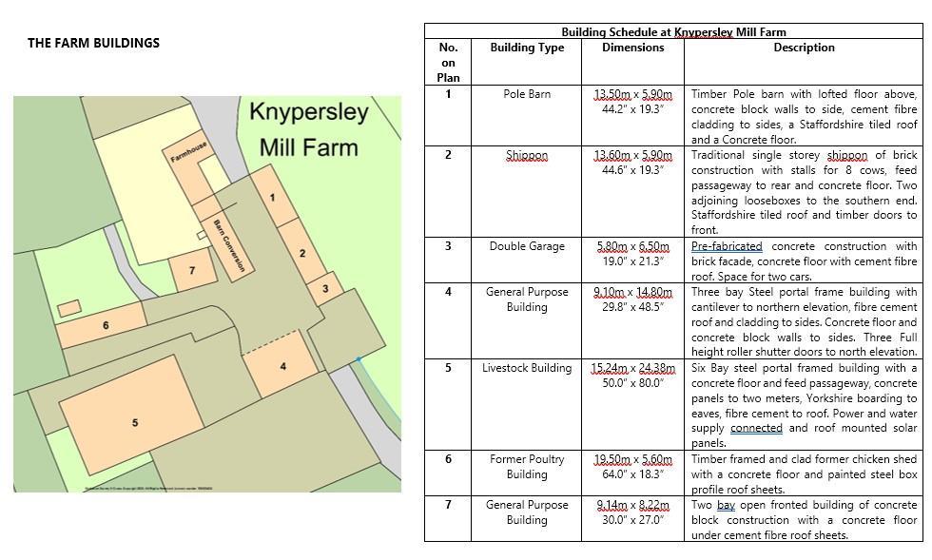Click plan number 6 in the table

tap(448, 459)
